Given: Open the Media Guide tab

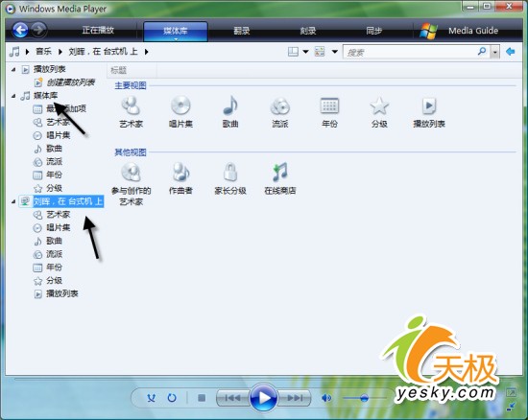Looking at the screenshot, I should pyautogui.click(x=472, y=31).
